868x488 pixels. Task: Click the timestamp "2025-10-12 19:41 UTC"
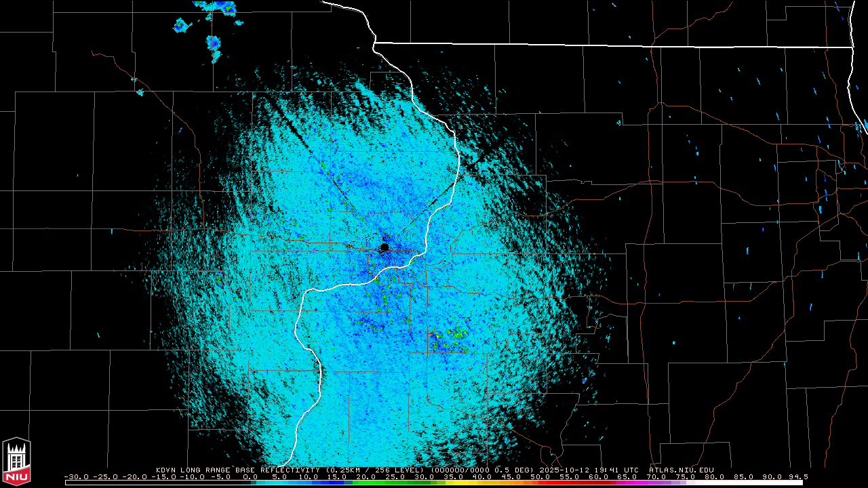589,470
